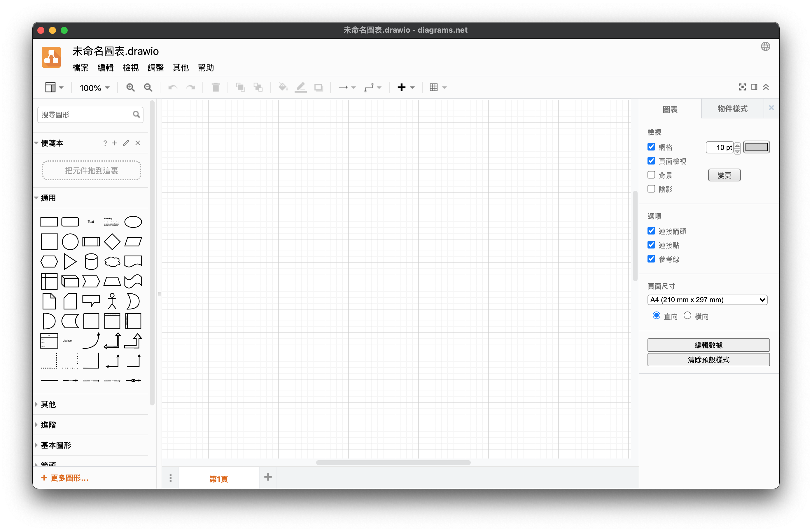Viewport: 812px width, 532px height.
Task: Select the diamond shape in General
Action: pyautogui.click(x=112, y=242)
